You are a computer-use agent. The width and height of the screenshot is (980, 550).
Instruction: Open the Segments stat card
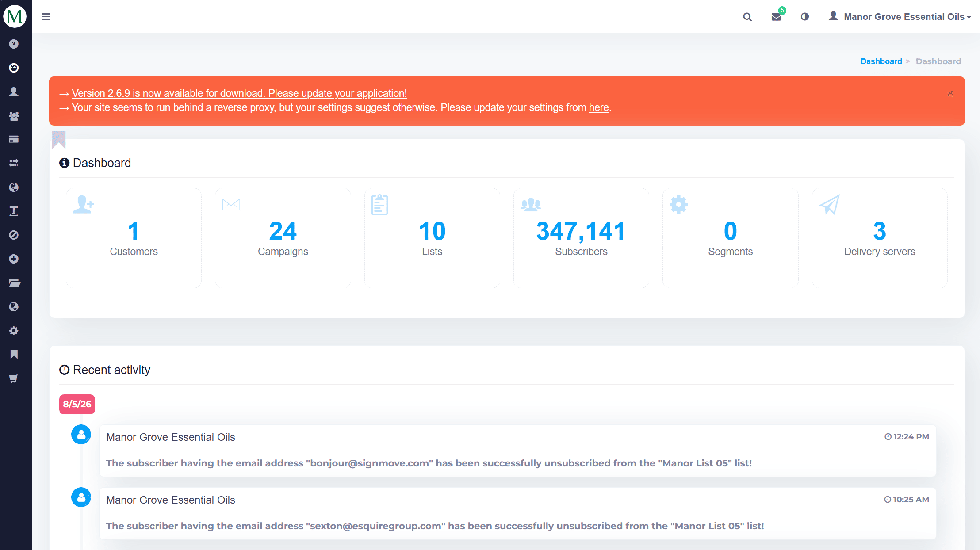coord(731,238)
